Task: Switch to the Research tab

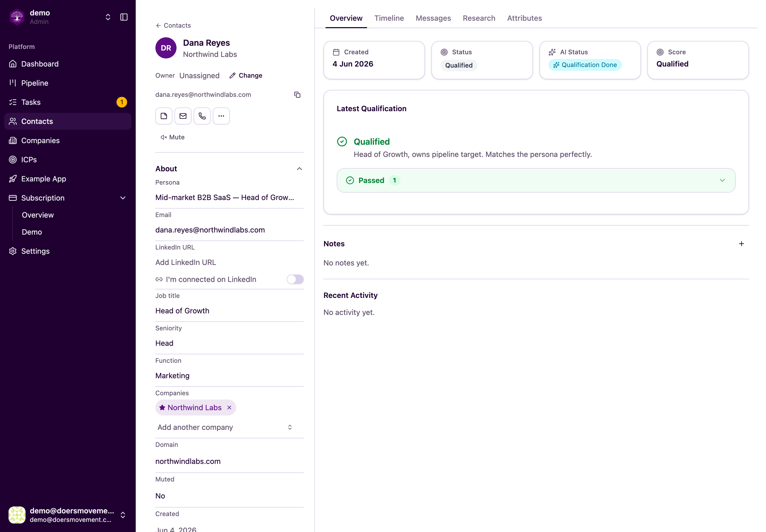Action: coord(479,18)
